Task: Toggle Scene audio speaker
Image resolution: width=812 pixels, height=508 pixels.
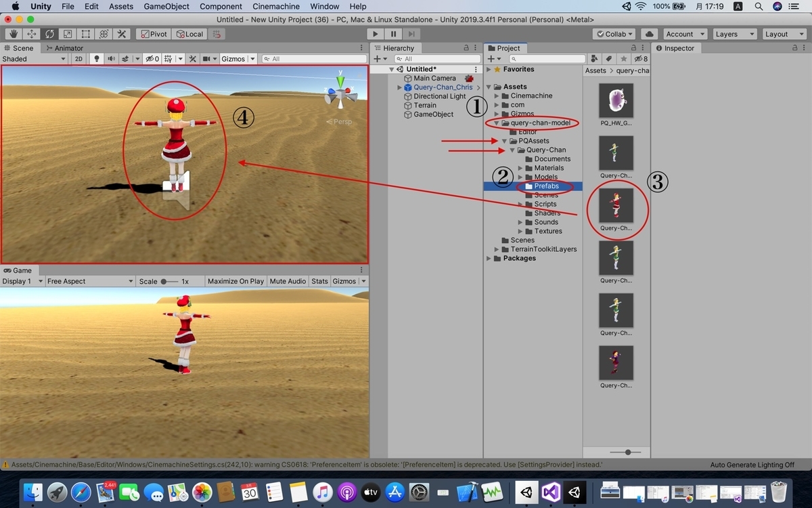Action: (x=111, y=59)
